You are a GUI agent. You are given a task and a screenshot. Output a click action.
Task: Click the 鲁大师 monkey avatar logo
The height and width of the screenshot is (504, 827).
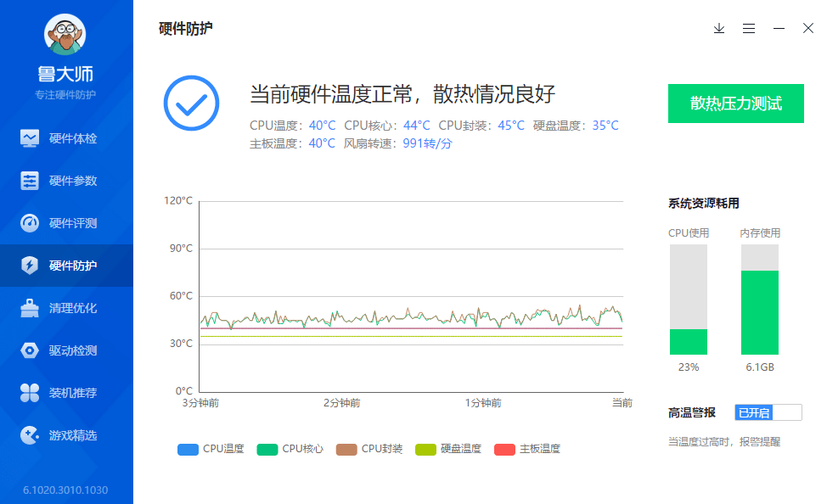click(x=65, y=34)
